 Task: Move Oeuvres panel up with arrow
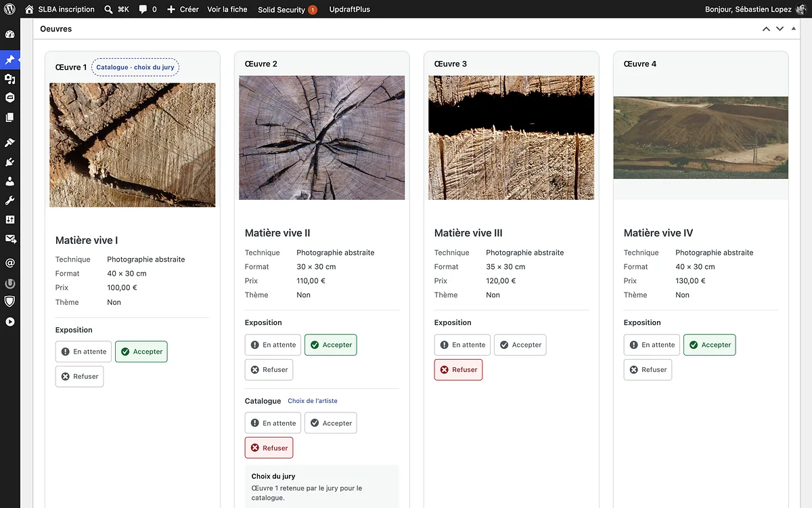tap(766, 28)
